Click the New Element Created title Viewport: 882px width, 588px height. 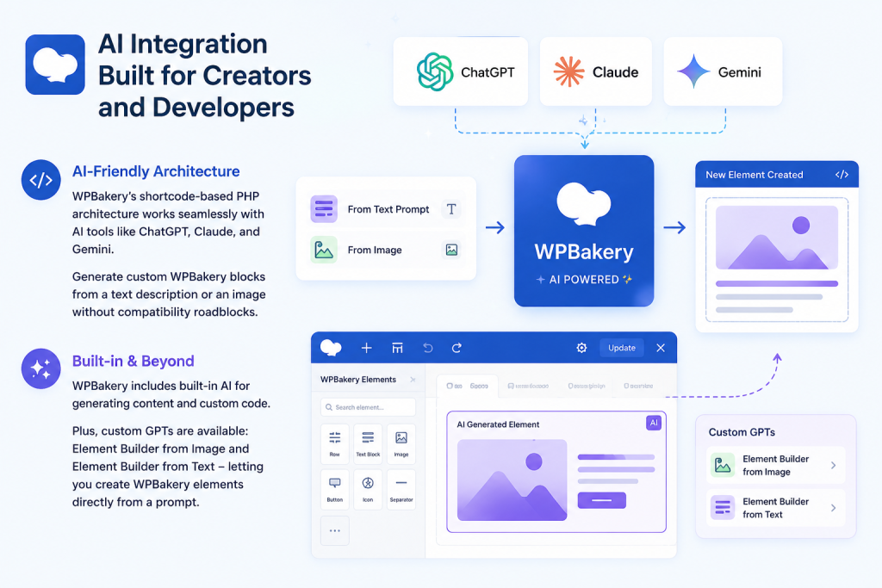[755, 175]
